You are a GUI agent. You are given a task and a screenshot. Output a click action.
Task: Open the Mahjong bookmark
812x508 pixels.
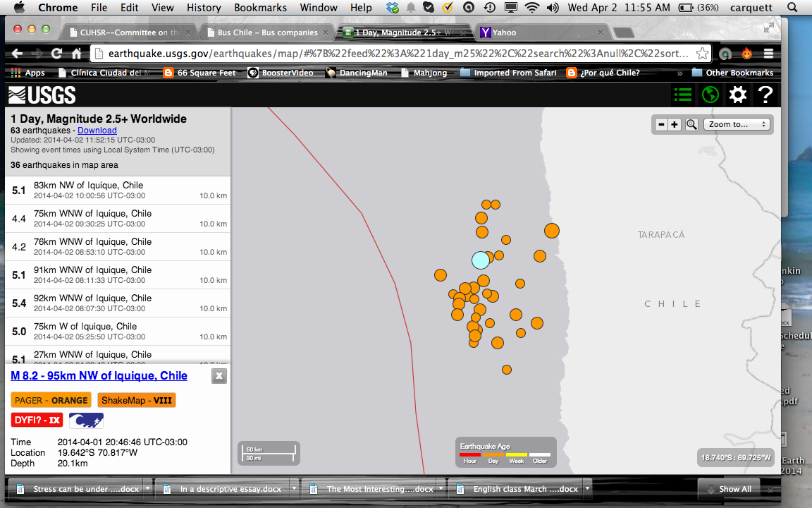click(424, 73)
